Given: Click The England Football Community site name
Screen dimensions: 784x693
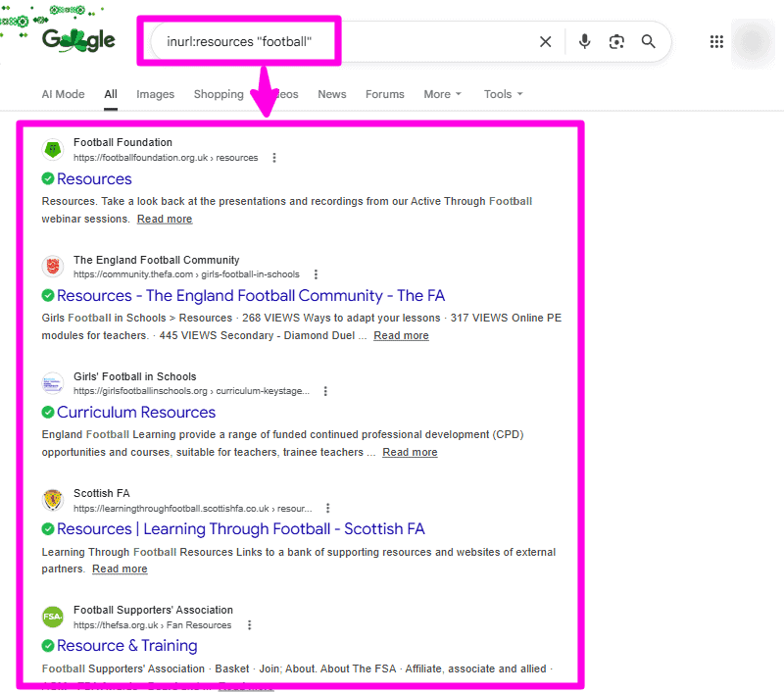Looking at the screenshot, I should [x=157, y=260].
